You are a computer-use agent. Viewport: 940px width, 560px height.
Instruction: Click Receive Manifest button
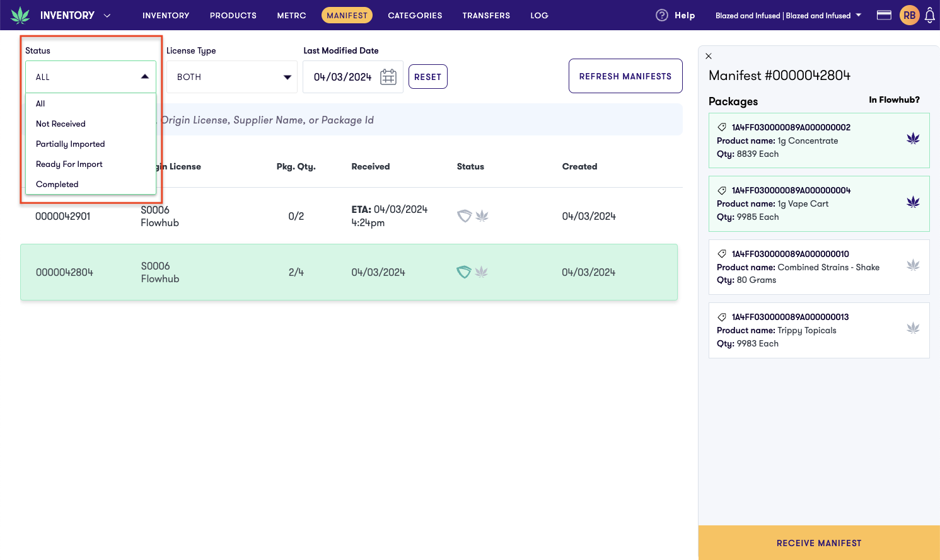(819, 543)
